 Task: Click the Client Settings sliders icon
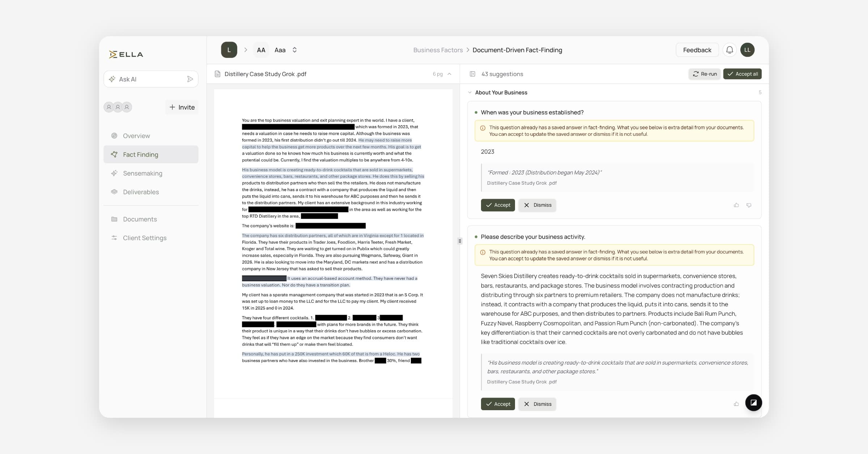click(114, 238)
